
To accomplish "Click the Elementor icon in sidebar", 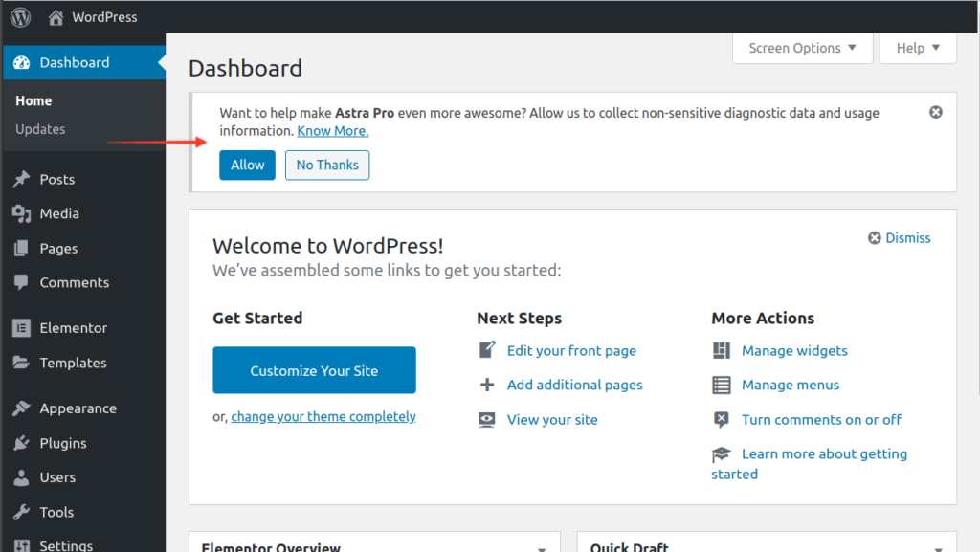I will 21,328.
